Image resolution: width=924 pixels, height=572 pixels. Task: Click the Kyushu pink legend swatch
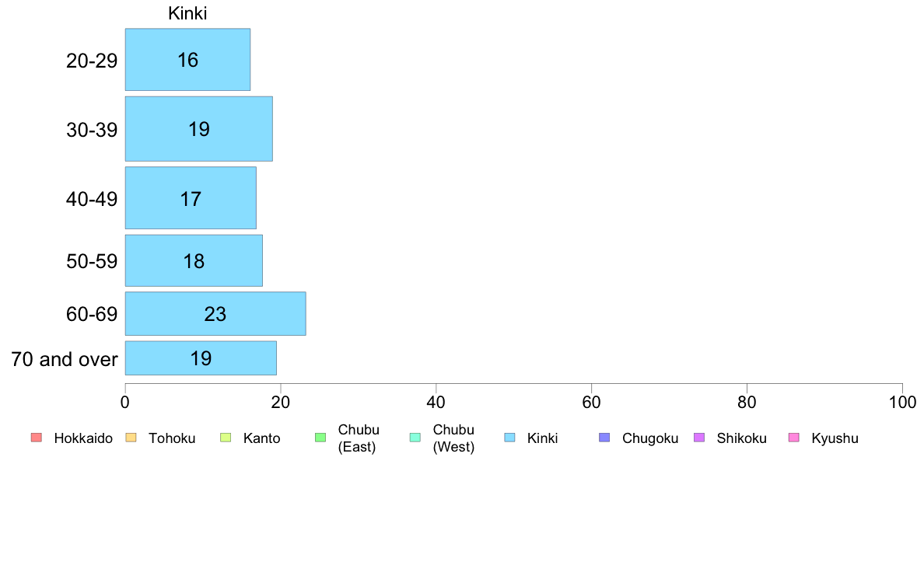(x=794, y=438)
